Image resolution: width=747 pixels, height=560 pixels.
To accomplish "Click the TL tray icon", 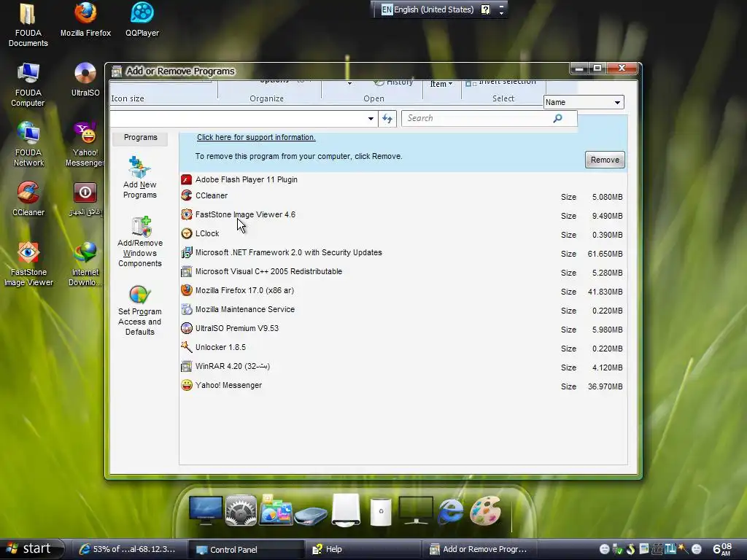I will [x=670, y=550].
